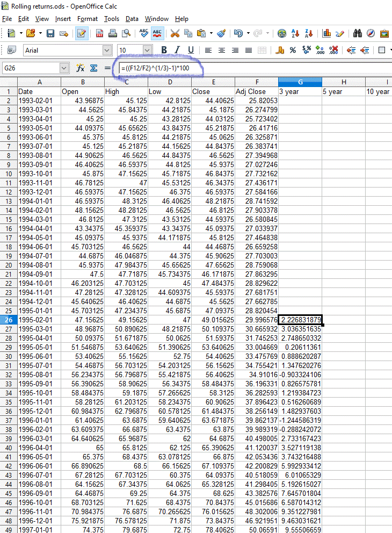Align cell contents right
The image size is (392, 533).
235,51
